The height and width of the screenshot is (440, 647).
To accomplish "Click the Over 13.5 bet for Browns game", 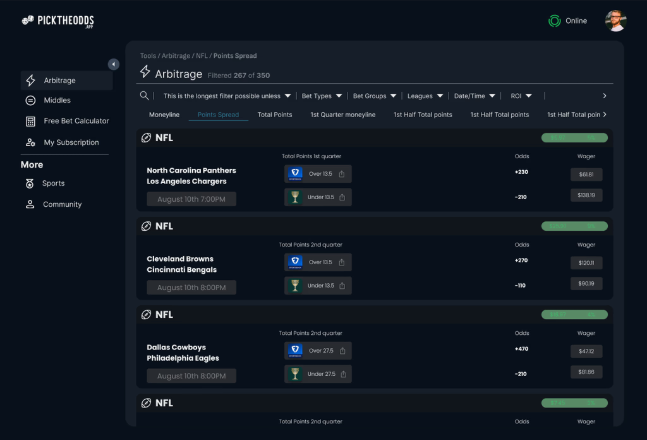I will [318, 262].
